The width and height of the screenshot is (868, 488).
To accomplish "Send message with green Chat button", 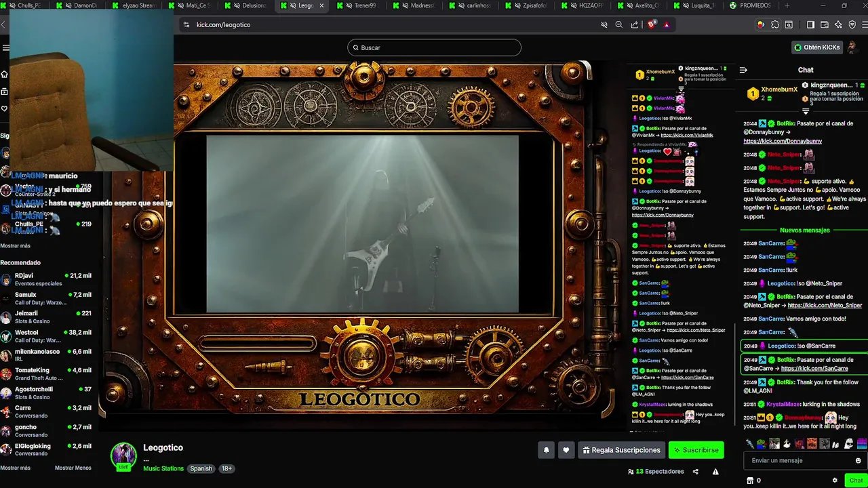I will click(x=856, y=481).
